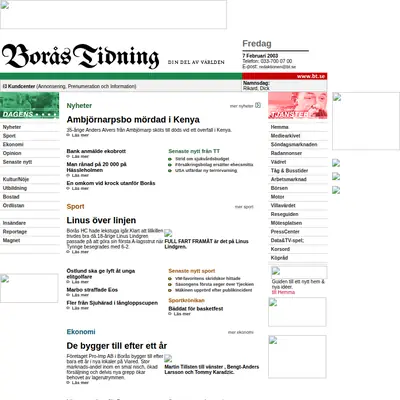Open Försäkringsbolag ersätter TT item

pyautogui.click(x=214, y=164)
